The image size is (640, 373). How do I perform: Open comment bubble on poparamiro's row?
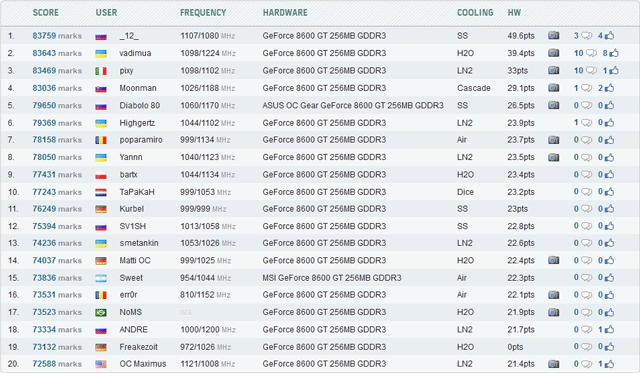[x=586, y=140]
